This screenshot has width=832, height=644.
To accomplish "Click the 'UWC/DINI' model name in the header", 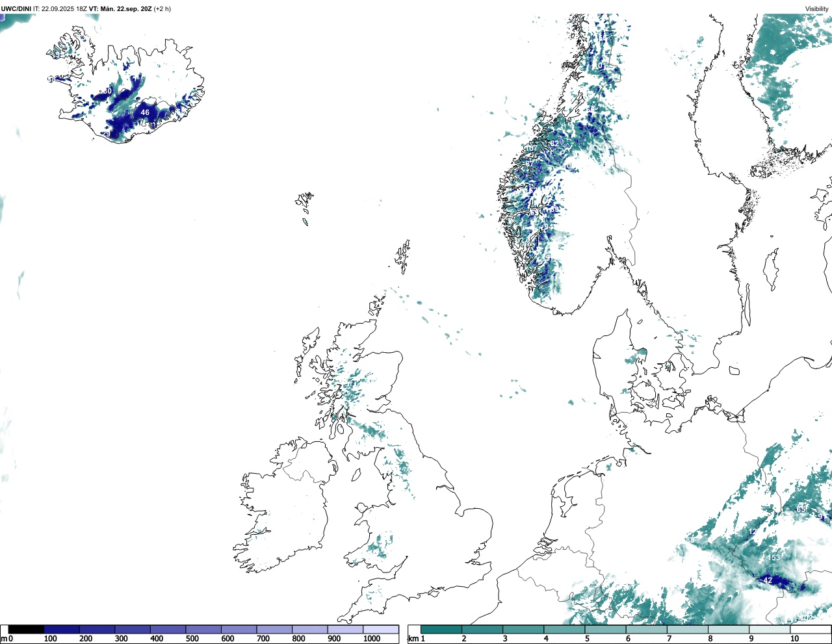I will tap(16, 9).
